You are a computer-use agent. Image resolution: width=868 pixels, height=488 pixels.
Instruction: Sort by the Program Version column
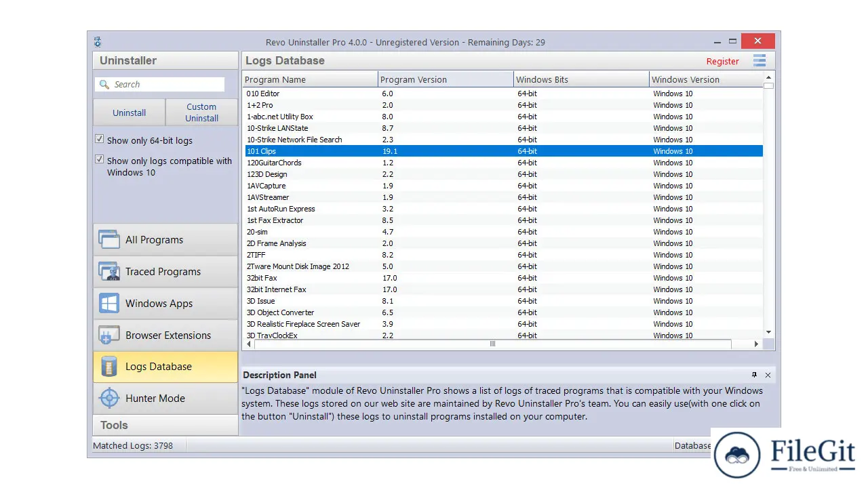pyautogui.click(x=446, y=79)
